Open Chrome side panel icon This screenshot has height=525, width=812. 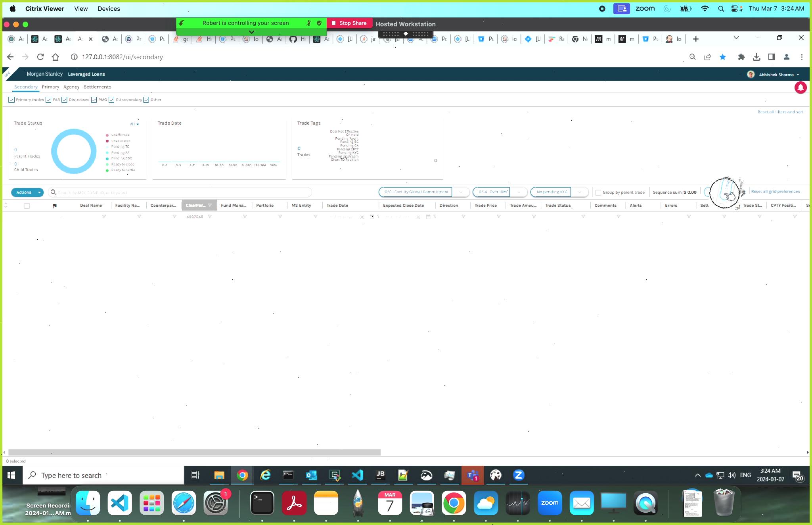click(772, 57)
